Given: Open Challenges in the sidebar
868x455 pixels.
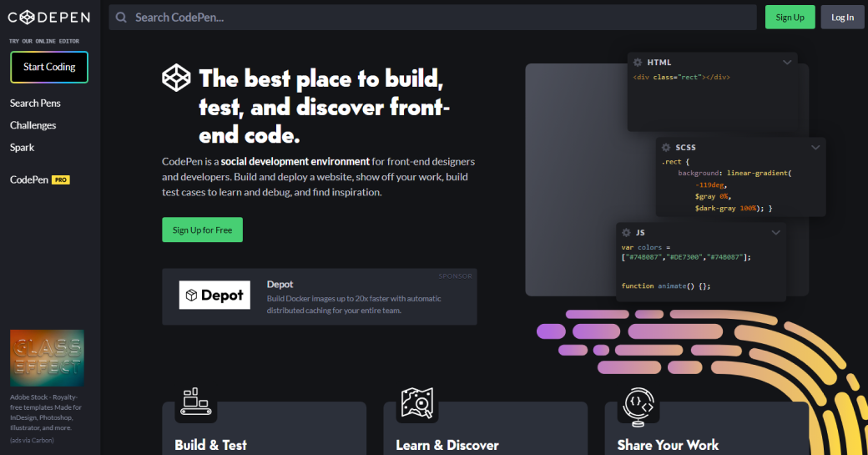Looking at the screenshot, I should point(33,125).
